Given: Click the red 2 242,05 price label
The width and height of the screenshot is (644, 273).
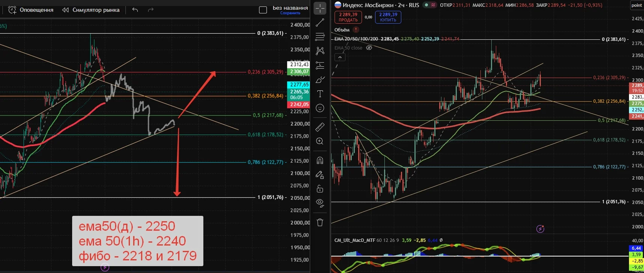Looking at the screenshot, I should [x=299, y=105].
